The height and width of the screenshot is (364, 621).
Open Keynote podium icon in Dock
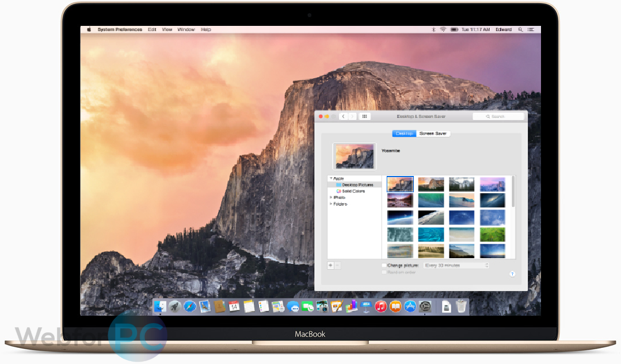pyautogui.click(x=366, y=306)
